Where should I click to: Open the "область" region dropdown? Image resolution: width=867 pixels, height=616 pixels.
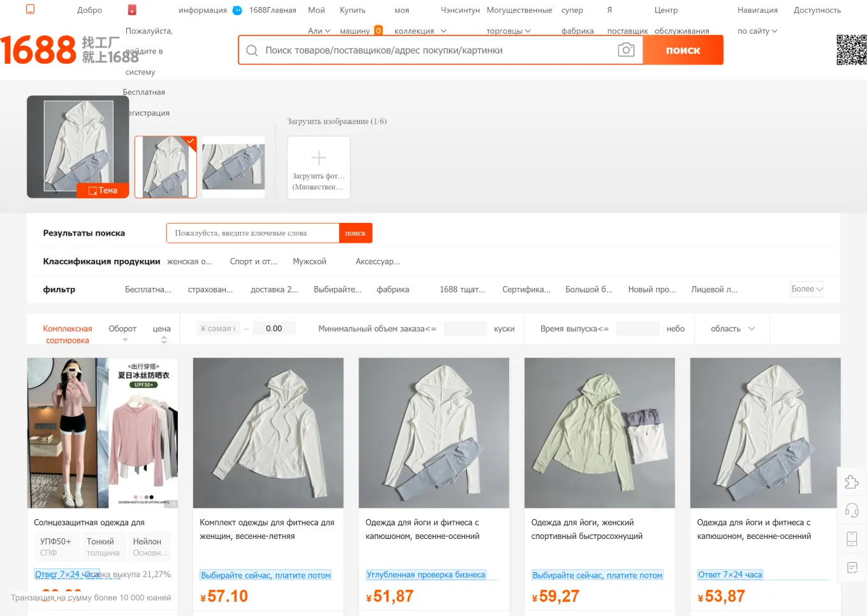(x=732, y=329)
